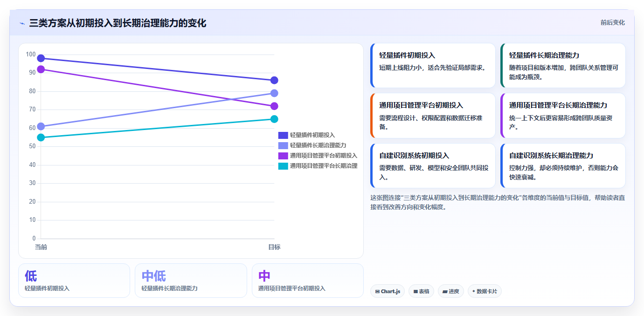This screenshot has height=316, width=644.
Task: Click the 表格 tag chip
Action: click(x=421, y=291)
